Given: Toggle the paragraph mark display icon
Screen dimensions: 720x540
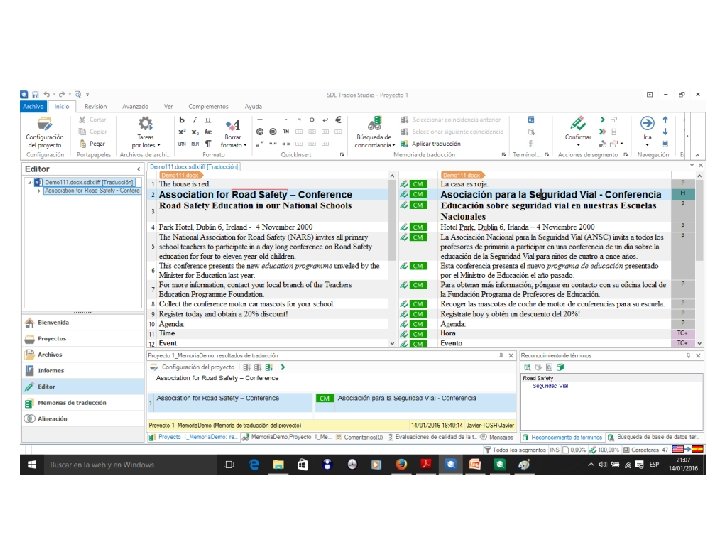Looking at the screenshot, I should [208, 144].
